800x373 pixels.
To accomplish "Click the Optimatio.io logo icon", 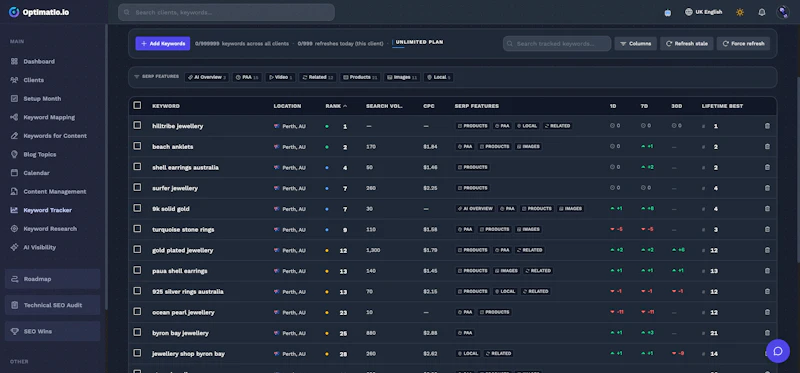I will (x=14, y=12).
